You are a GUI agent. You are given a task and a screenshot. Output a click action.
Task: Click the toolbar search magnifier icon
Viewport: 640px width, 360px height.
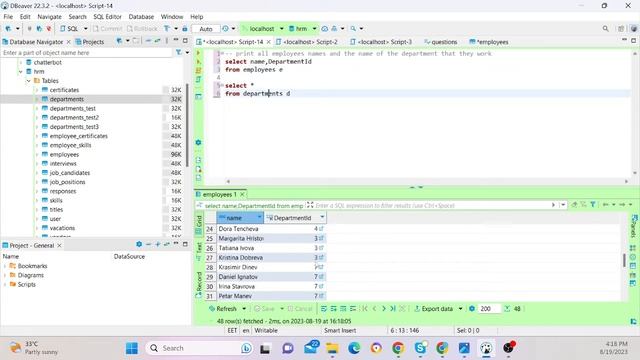pyautogui.click(x=353, y=29)
